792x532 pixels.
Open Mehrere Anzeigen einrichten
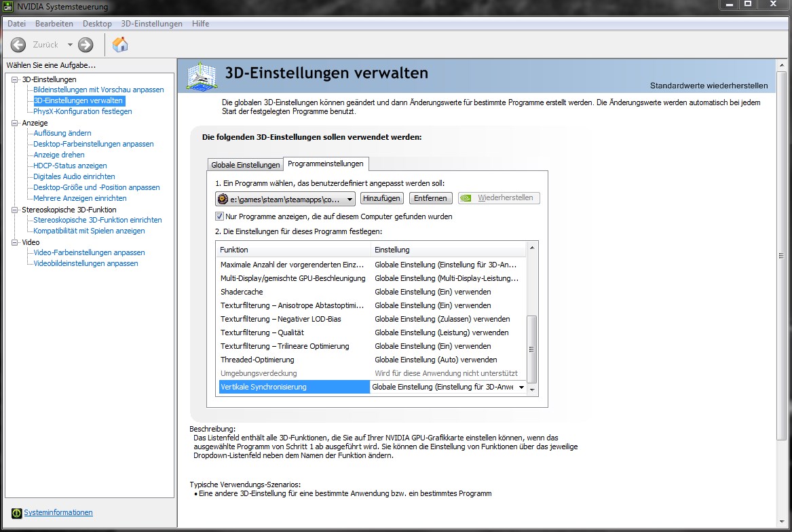point(80,199)
